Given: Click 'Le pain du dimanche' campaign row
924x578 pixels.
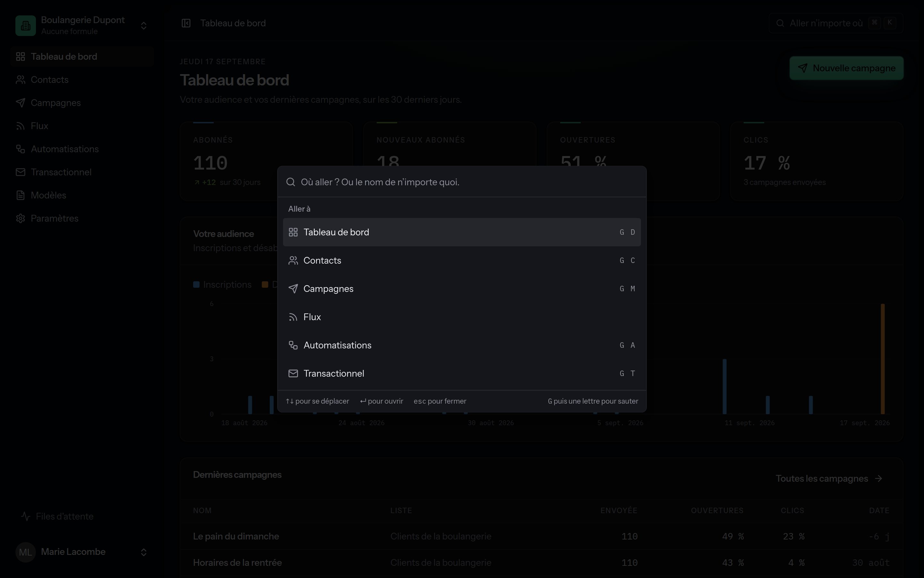Looking at the screenshot, I should click(x=542, y=536).
